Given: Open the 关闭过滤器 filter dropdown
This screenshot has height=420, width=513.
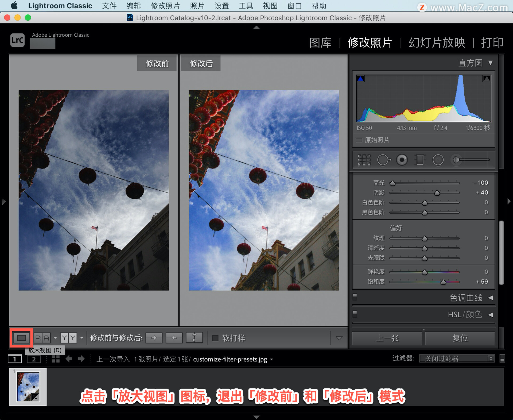Looking at the screenshot, I should click(457, 359).
